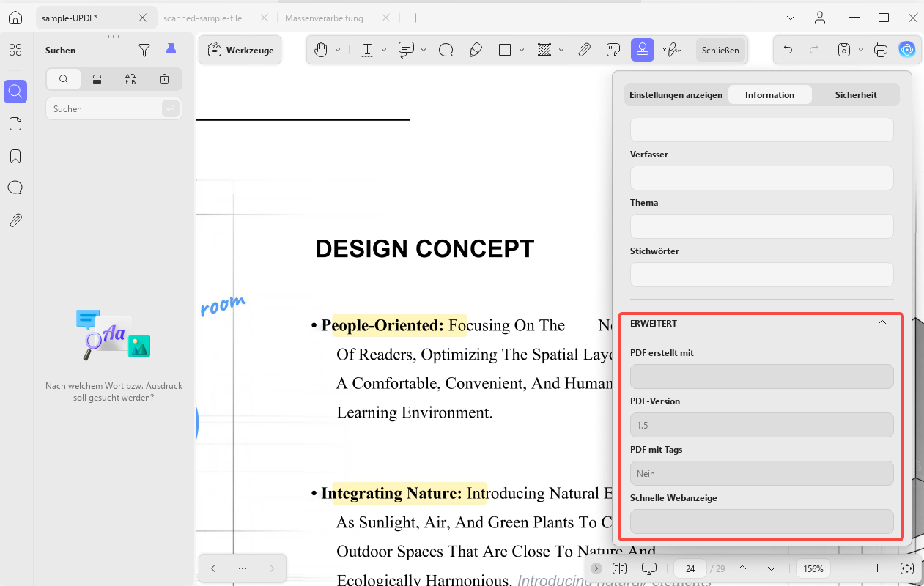Click the search filter funnel icon

coord(144,50)
